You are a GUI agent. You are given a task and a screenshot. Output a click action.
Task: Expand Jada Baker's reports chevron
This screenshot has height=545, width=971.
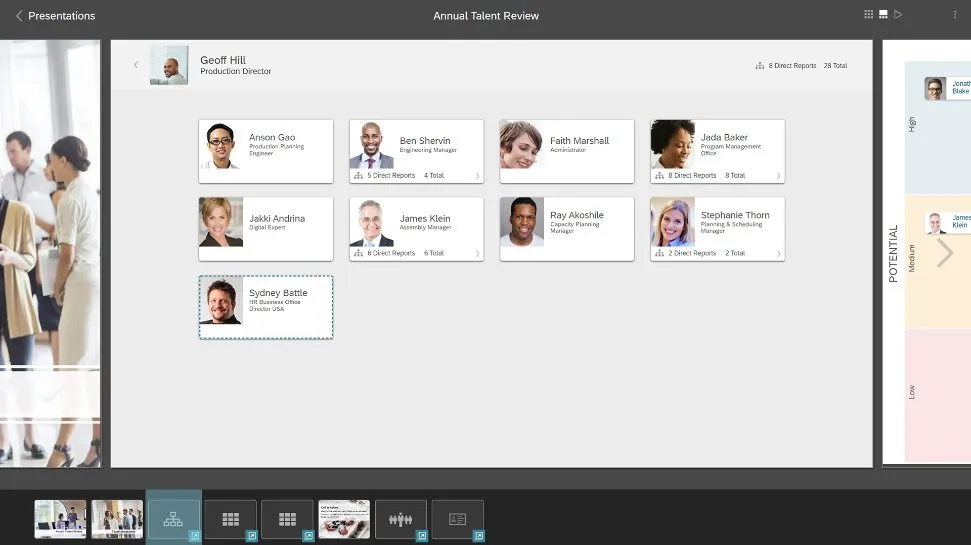point(778,176)
